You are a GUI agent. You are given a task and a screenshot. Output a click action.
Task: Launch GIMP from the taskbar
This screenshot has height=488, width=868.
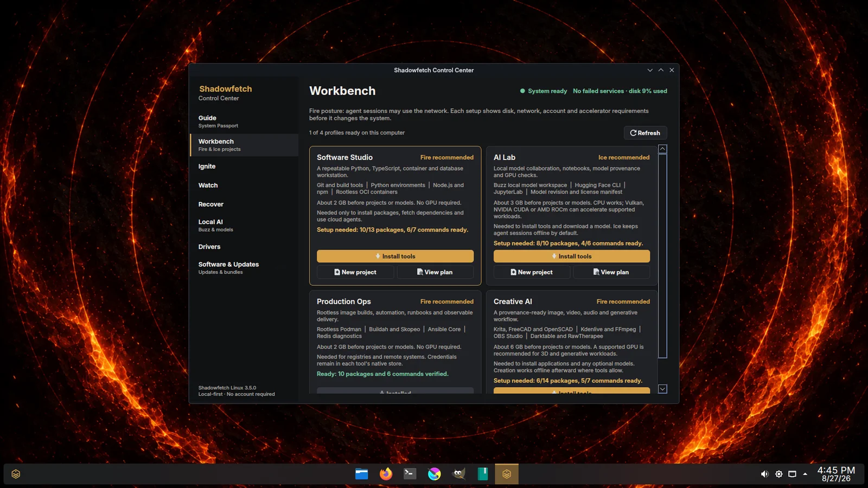tap(459, 474)
